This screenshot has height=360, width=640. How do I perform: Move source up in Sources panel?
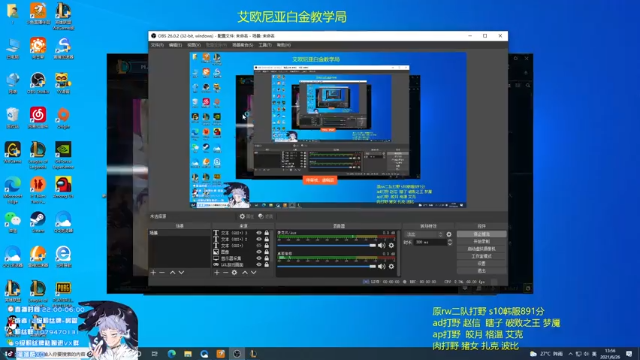pos(245,272)
